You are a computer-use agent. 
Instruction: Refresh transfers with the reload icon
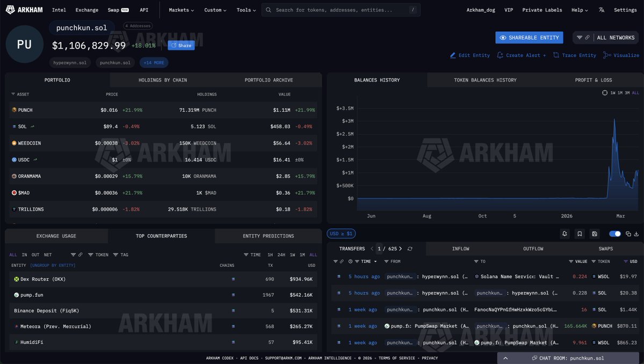pyautogui.click(x=410, y=249)
